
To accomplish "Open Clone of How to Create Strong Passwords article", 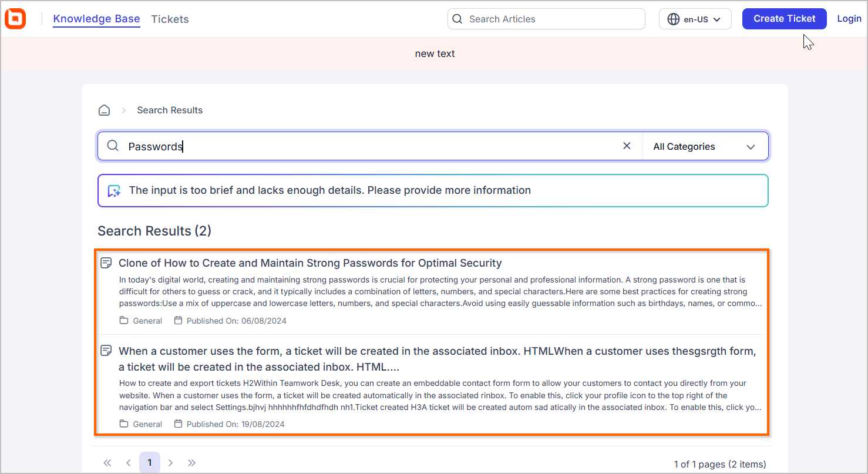I will click(x=310, y=263).
